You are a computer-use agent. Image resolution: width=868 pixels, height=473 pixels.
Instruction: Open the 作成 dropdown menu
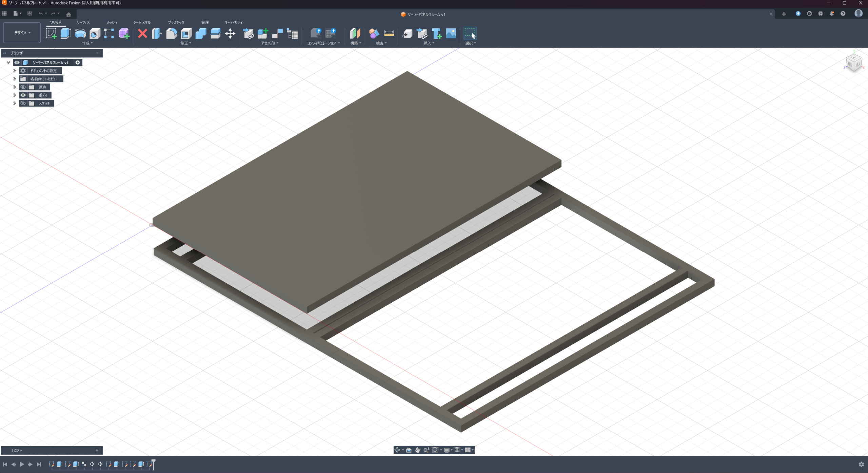(87, 43)
